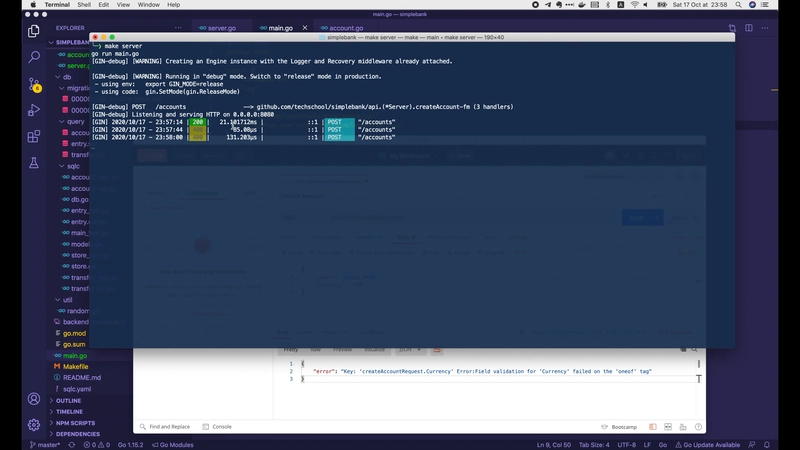Open the Manage gear icon
Image resolution: width=800 pixels, height=450 pixels.
tap(34, 424)
